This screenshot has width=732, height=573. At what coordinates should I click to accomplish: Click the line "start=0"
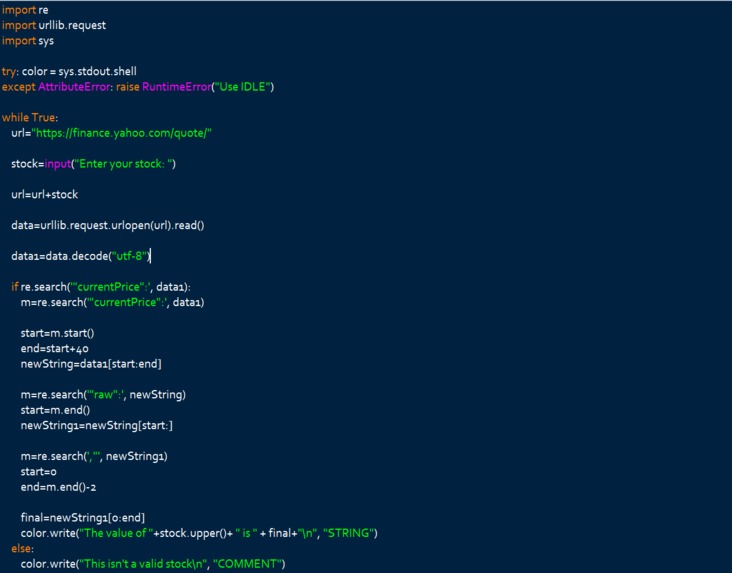point(38,472)
